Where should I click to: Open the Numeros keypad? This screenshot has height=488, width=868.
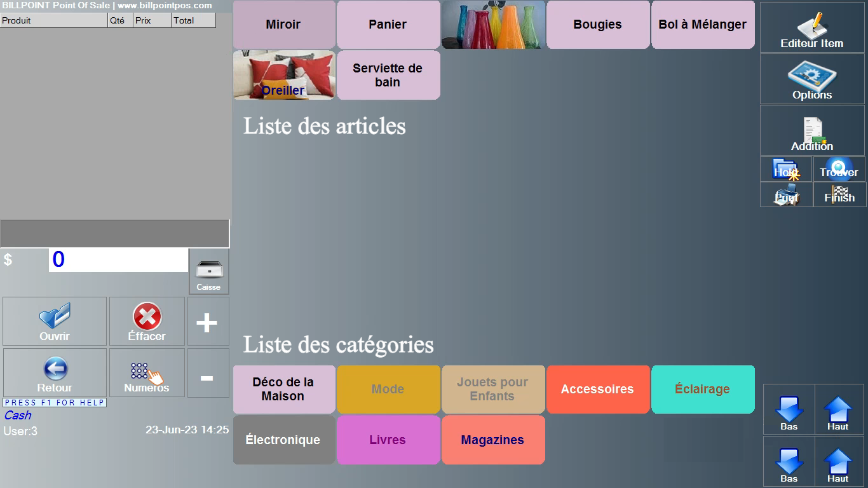pos(147,373)
